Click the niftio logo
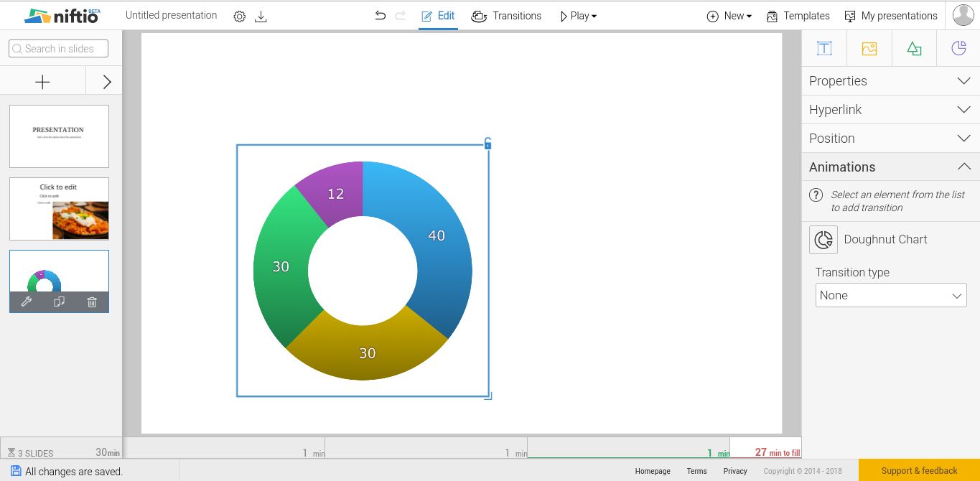This screenshot has height=481, width=980. tap(62, 16)
